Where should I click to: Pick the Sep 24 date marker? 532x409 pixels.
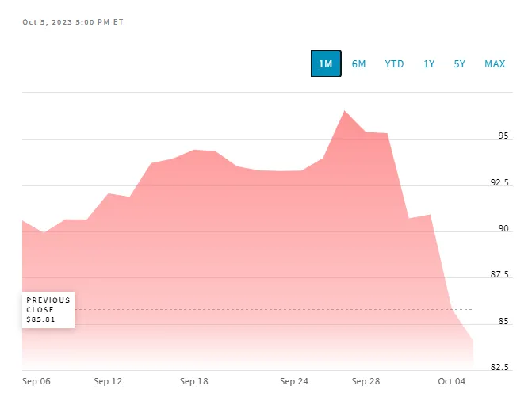pyautogui.click(x=294, y=381)
